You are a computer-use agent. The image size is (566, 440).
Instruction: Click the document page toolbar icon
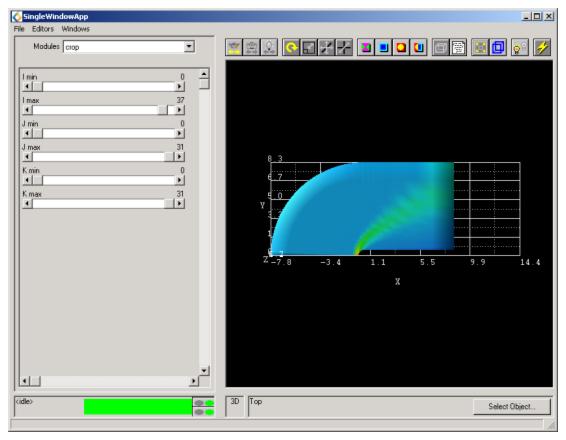click(x=458, y=47)
